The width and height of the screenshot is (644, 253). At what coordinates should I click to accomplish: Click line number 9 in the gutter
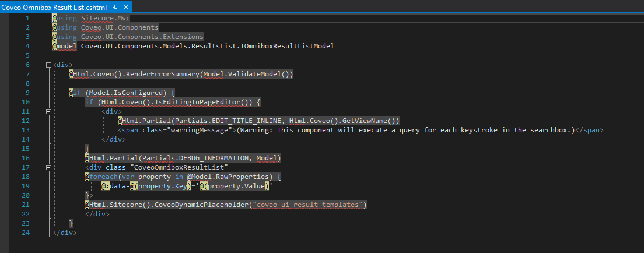(27, 93)
